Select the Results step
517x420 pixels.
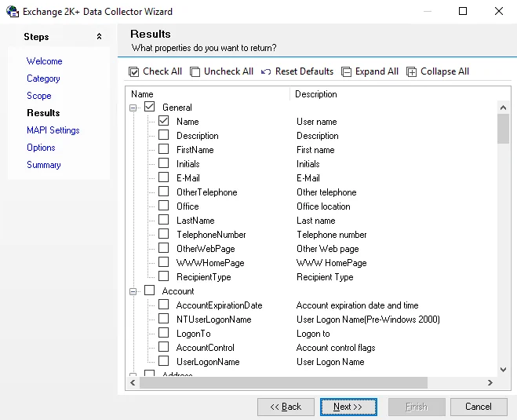(x=43, y=113)
